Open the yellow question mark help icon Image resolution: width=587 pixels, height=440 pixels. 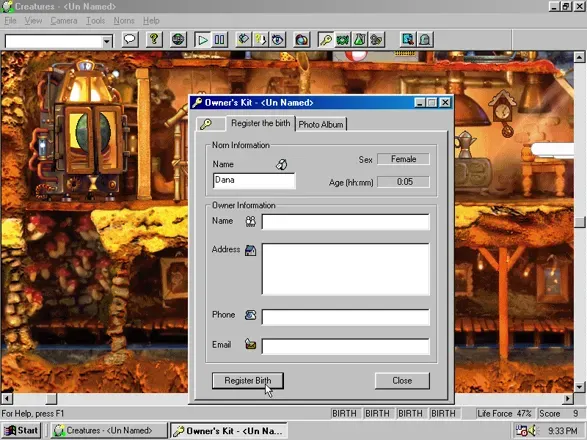click(x=154, y=39)
